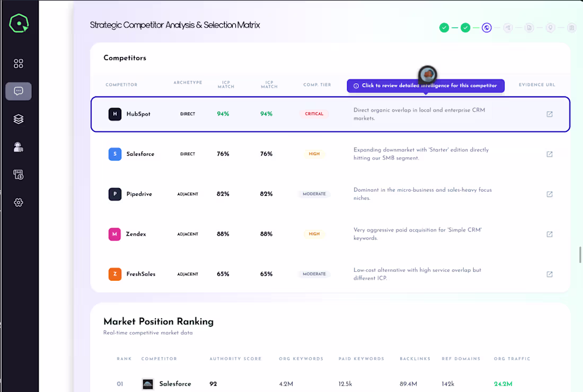583x392 pixels.
Task: Select the Pipedrive competitor name
Action: click(x=139, y=194)
